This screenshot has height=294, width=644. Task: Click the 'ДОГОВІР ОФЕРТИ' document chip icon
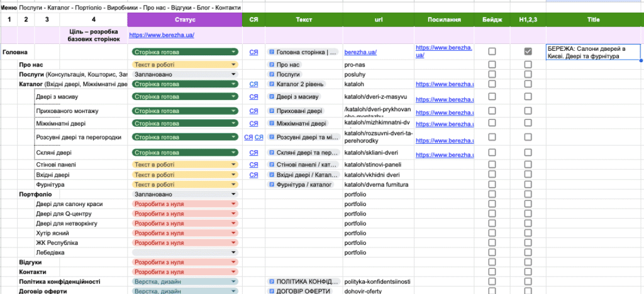click(272, 291)
